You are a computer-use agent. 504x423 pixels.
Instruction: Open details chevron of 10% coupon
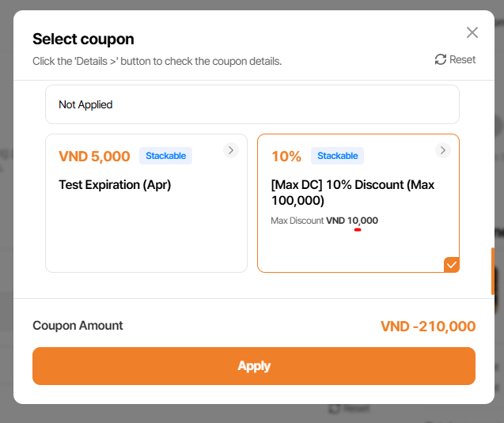point(442,149)
